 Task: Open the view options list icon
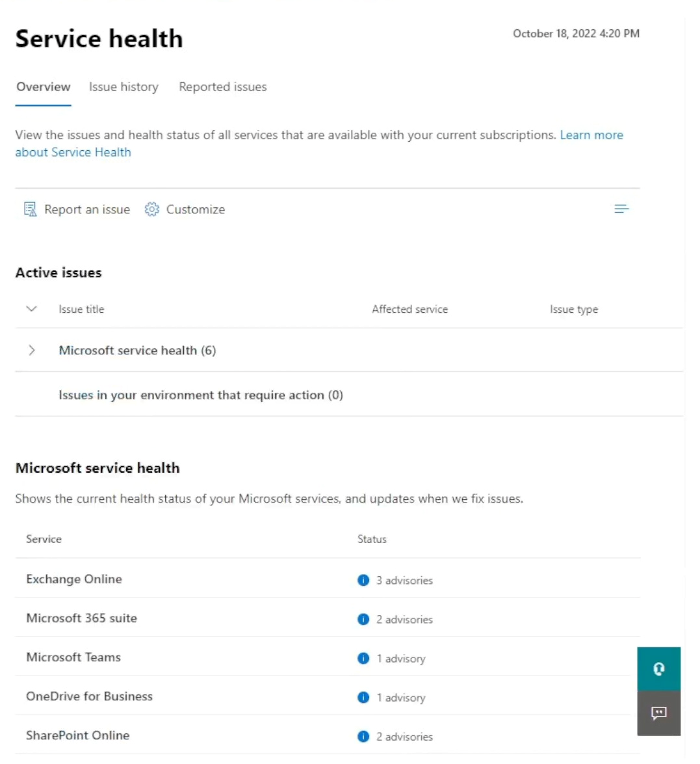621,209
